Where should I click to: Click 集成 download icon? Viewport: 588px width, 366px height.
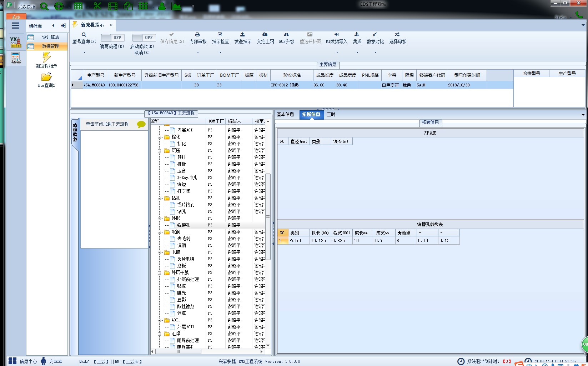[357, 35]
